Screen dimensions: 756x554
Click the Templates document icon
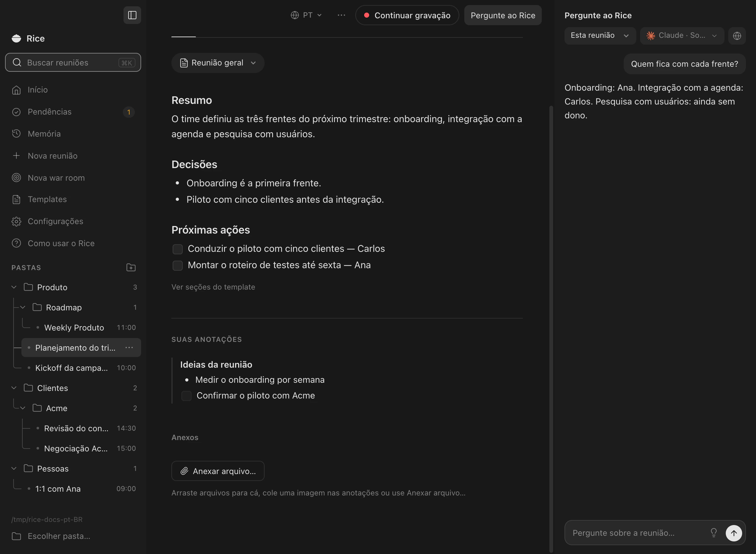(16, 199)
